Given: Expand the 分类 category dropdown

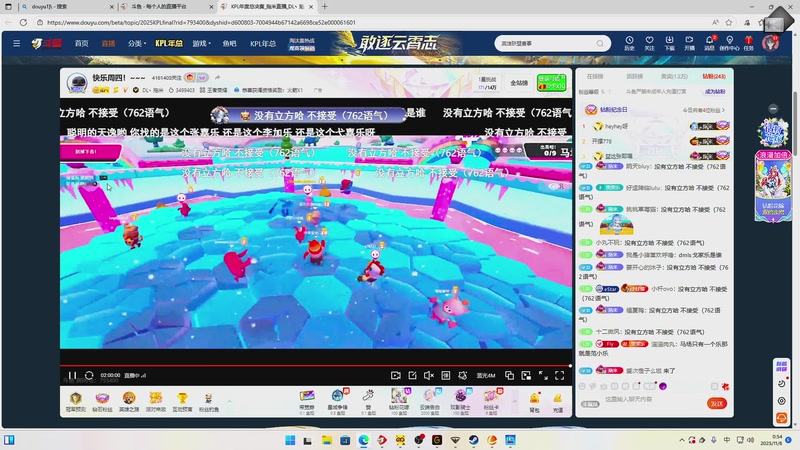Looking at the screenshot, I should pyautogui.click(x=136, y=43).
